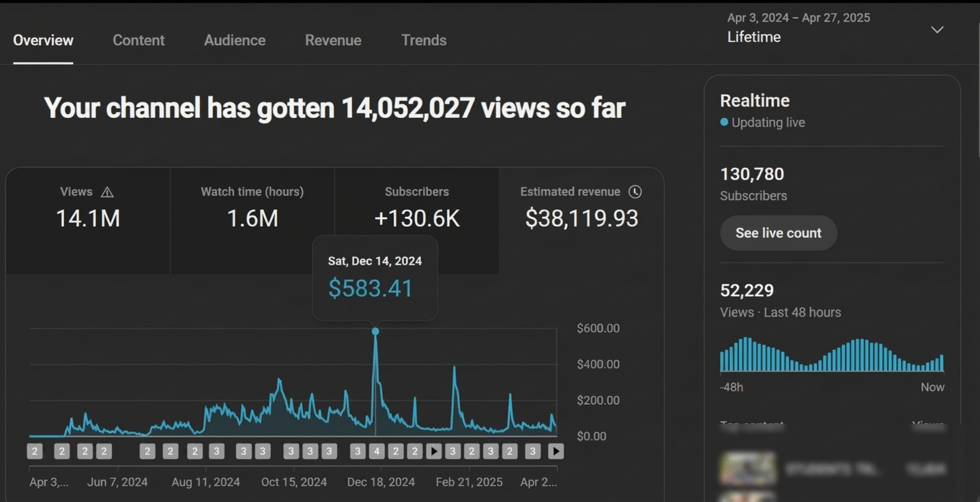Click the Apr 3, 2024 – Apr 27, 2025 date text
980x502 pixels.
tap(798, 18)
